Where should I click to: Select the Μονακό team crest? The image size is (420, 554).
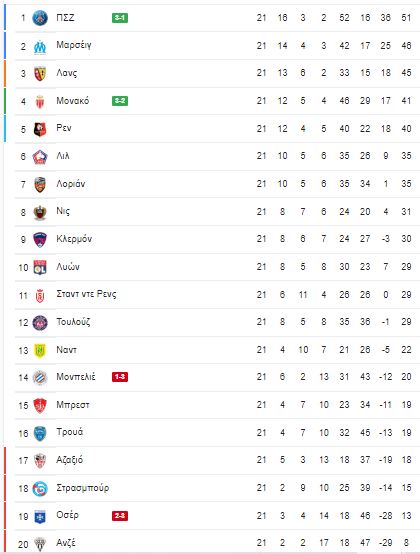[40, 102]
